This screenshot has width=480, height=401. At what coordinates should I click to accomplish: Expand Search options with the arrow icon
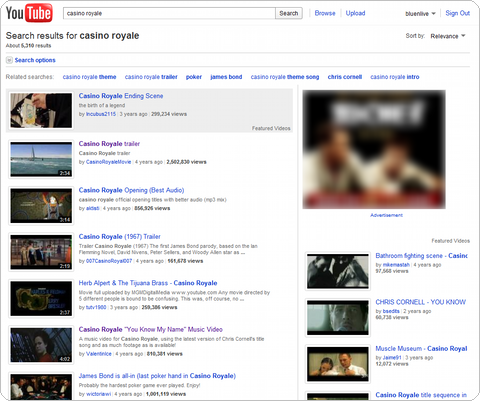click(x=9, y=60)
